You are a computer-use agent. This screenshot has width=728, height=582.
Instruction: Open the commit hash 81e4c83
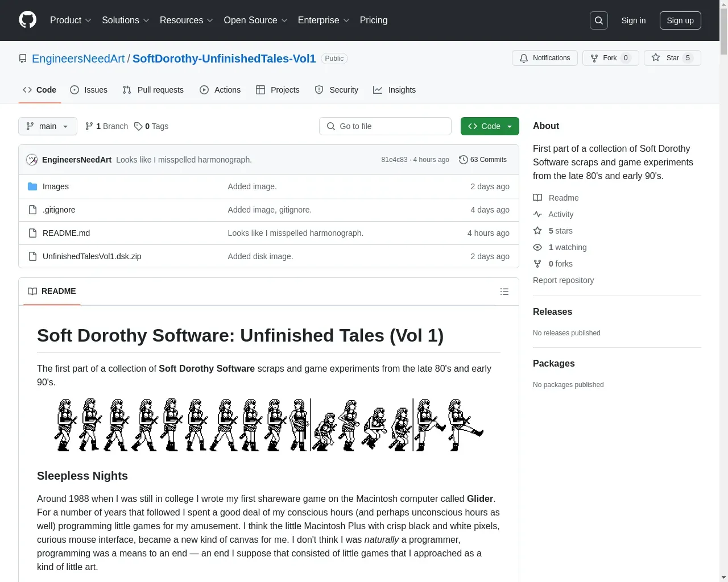[x=394, y=160]
